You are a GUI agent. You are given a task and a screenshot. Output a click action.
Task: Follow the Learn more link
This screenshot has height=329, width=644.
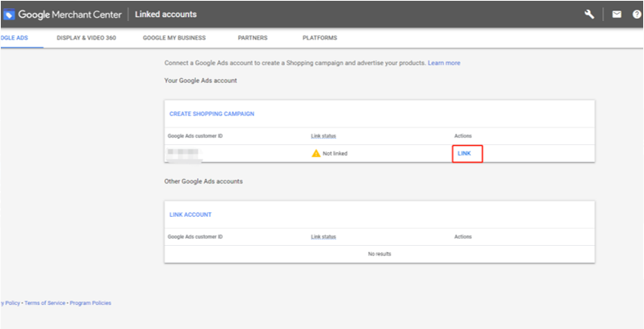pos(444,63)
